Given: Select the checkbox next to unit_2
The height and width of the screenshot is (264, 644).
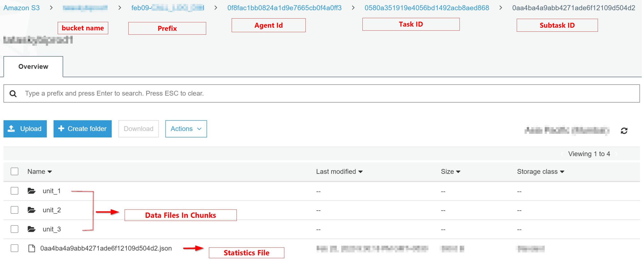Looking at the screenshot, I should click(x=13, y=210).
